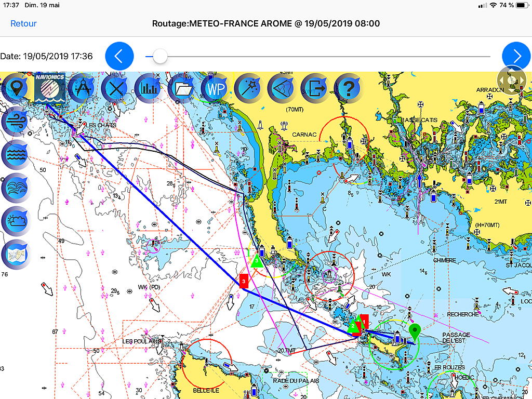
Task: Select green triangle waypoint 3
Action: [257, 261]
